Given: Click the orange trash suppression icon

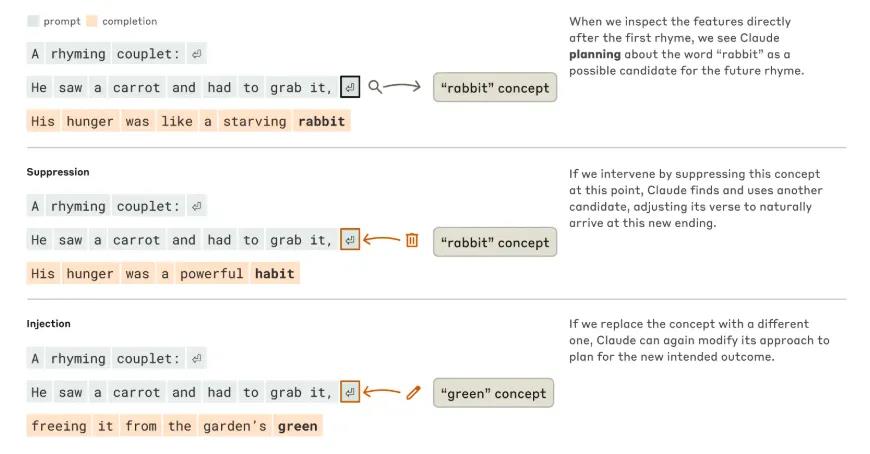Looking at the screenshot, I should 412,240.
